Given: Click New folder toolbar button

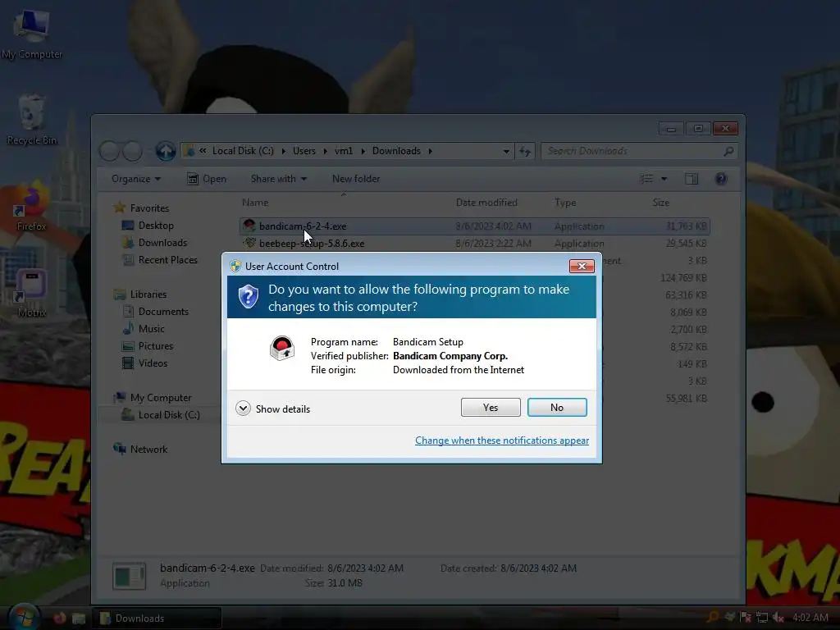Looking at the screenshot, I should [x=356, y=179].
